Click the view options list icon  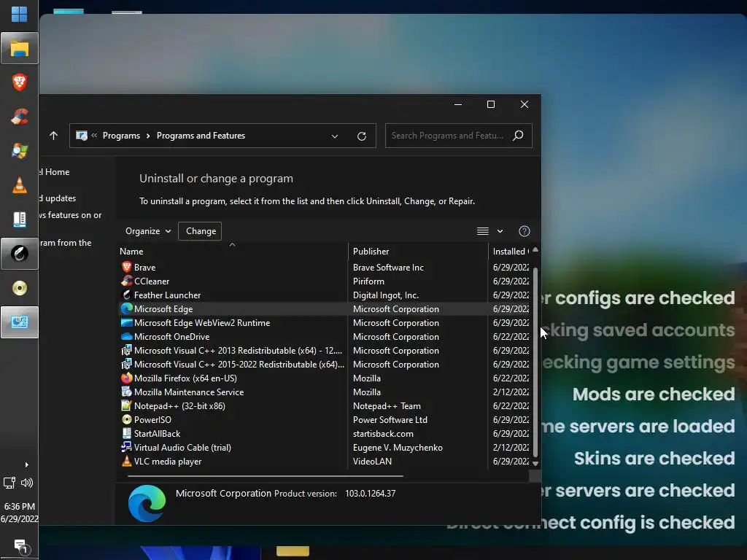coord(483,231)
